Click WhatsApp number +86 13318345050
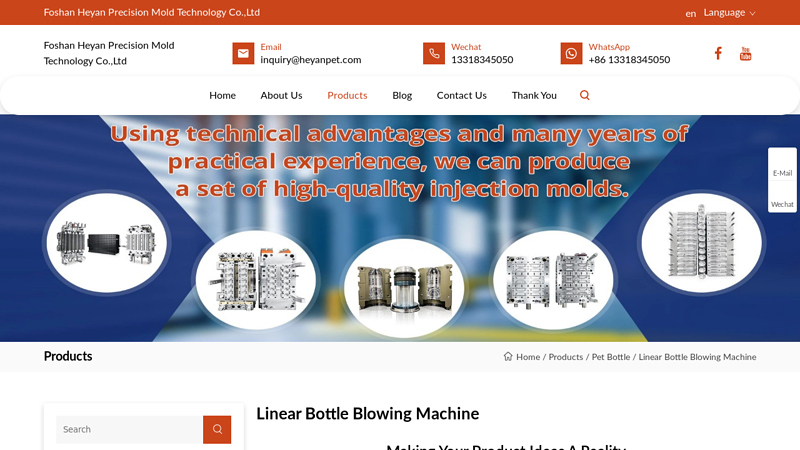 tap(629, 60)
